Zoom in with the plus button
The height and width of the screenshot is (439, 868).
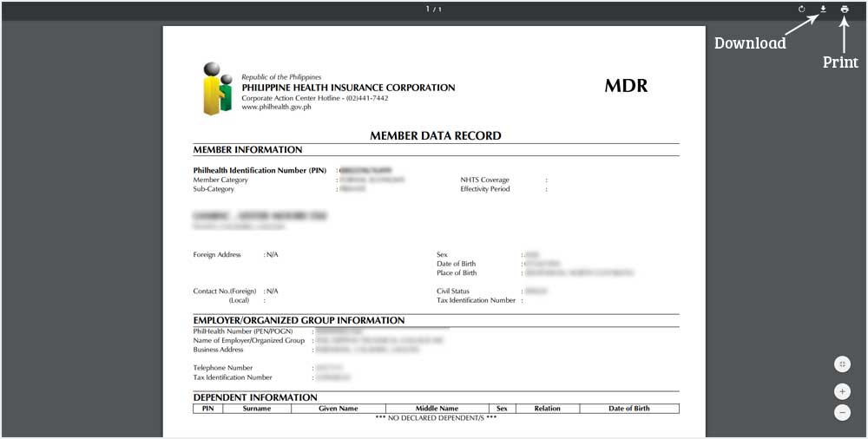click(x=842, y=391)
